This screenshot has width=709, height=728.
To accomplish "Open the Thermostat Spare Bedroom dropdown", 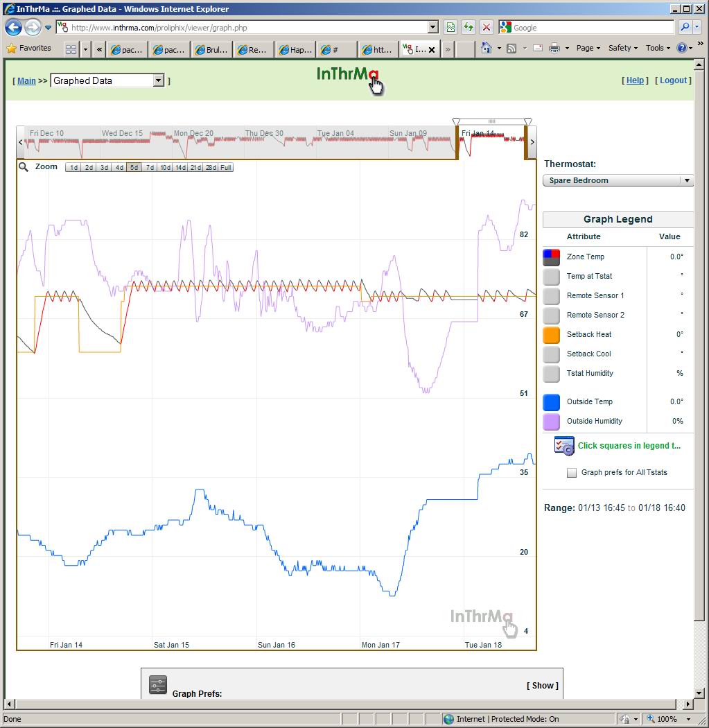I will (618, 180).
